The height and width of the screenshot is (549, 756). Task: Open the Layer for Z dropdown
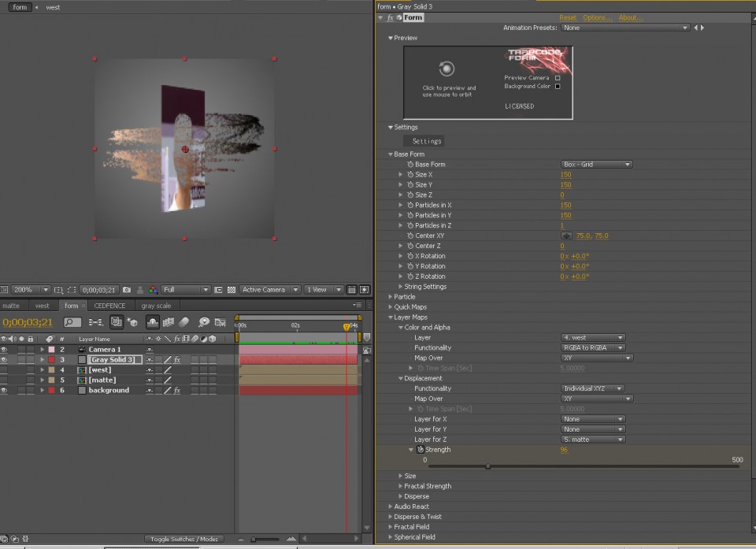(x=593, y=440)
